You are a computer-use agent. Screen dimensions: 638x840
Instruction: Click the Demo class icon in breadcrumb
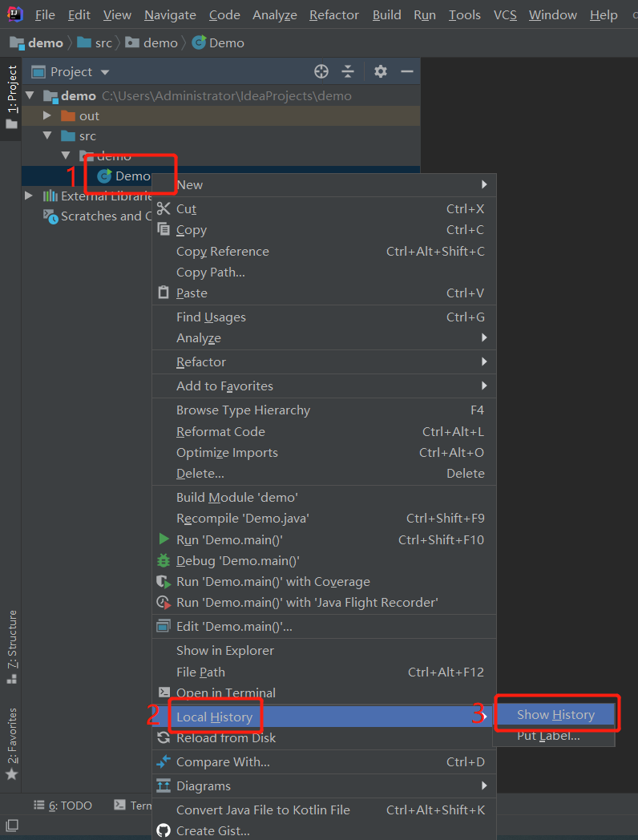199,42
